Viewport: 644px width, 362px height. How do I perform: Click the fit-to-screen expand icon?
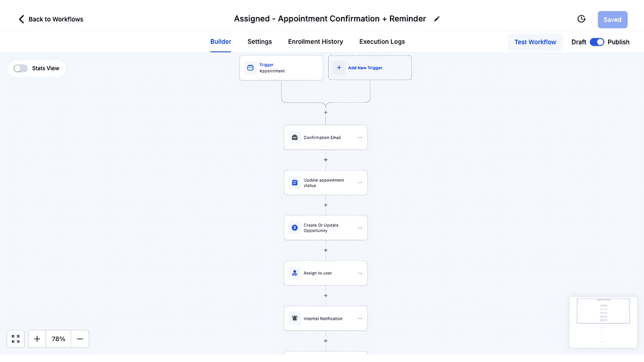pyautogui.click(x=16, y=339)
